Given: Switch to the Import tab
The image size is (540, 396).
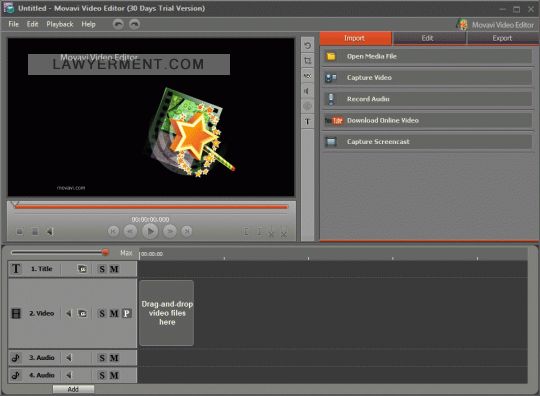Looking at the screenshot, I should (355, 38).
